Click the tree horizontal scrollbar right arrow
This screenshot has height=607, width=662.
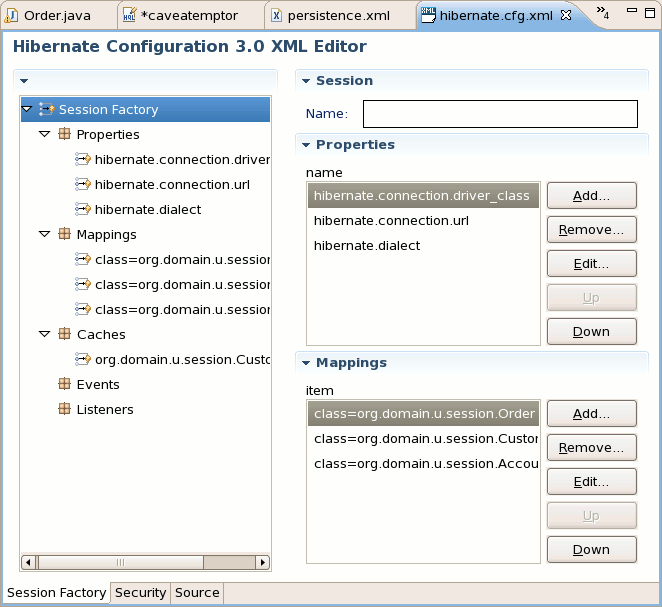point(263,562)
